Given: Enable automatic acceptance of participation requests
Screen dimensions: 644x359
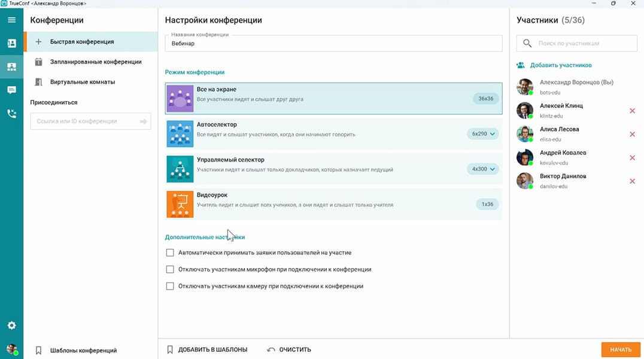Looking at the screenshot, I should point(170,253).
